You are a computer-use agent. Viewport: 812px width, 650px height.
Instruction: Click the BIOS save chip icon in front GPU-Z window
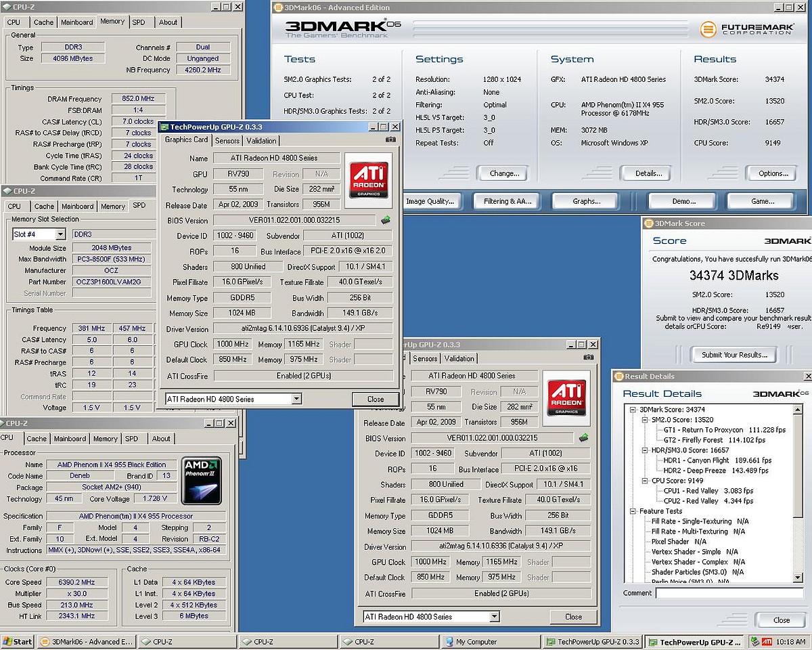click(386, 219)
